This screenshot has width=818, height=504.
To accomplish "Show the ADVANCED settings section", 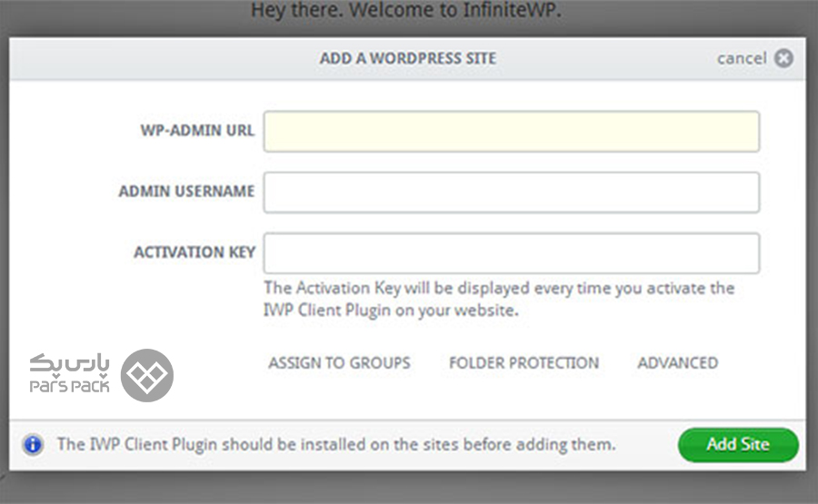I will click(678, 362).
